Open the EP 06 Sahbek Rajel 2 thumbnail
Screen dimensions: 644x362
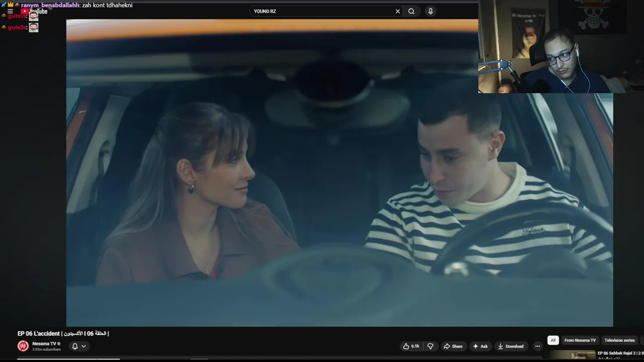(x=572, y=355)
